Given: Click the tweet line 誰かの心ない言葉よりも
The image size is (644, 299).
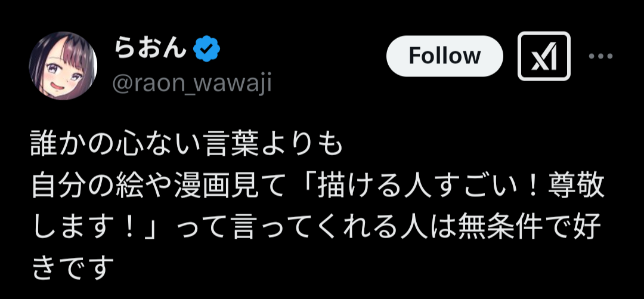Looking at the screenshot, I should (186, 147).
